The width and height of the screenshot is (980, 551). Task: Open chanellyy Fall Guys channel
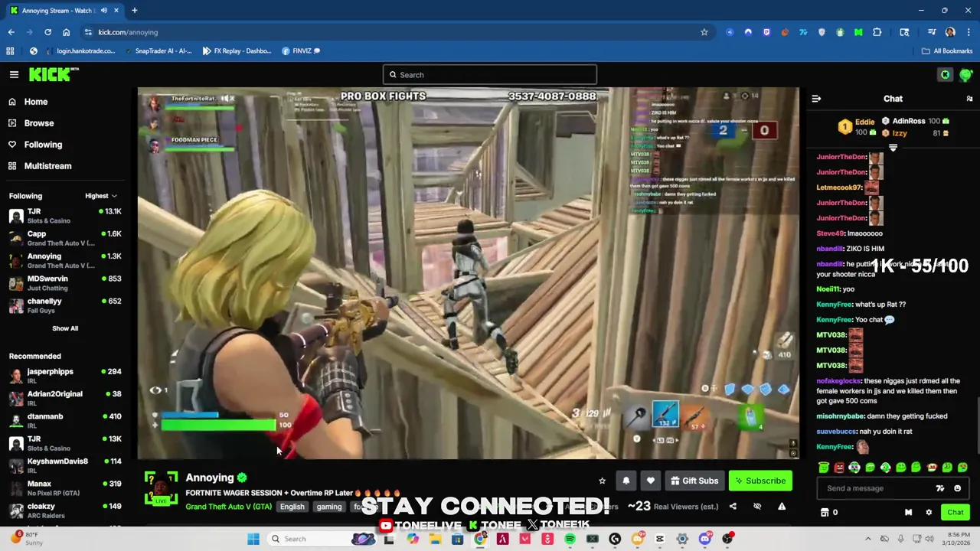pyautogui.click(x=66, y=305)
